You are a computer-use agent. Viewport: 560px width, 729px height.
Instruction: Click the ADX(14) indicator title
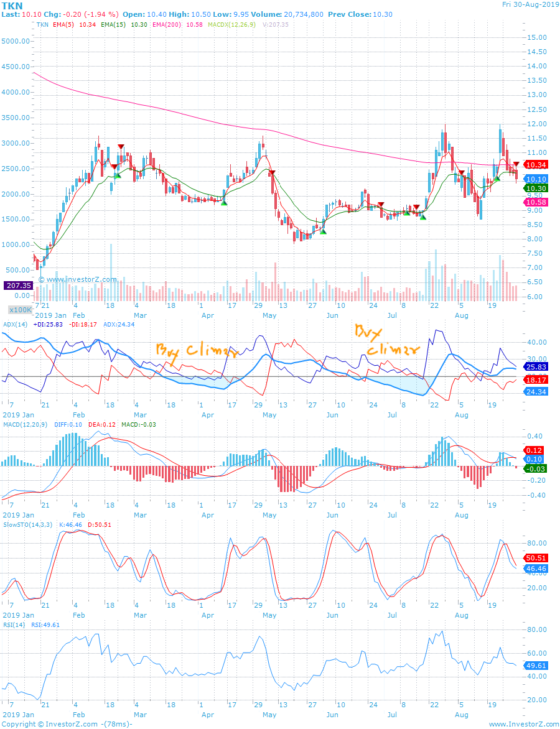click(x=15, y=324)
